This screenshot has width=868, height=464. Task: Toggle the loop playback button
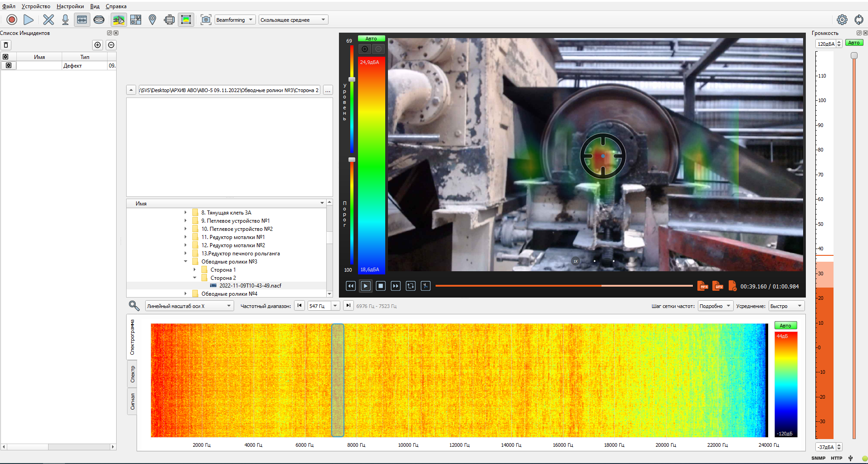411,286
